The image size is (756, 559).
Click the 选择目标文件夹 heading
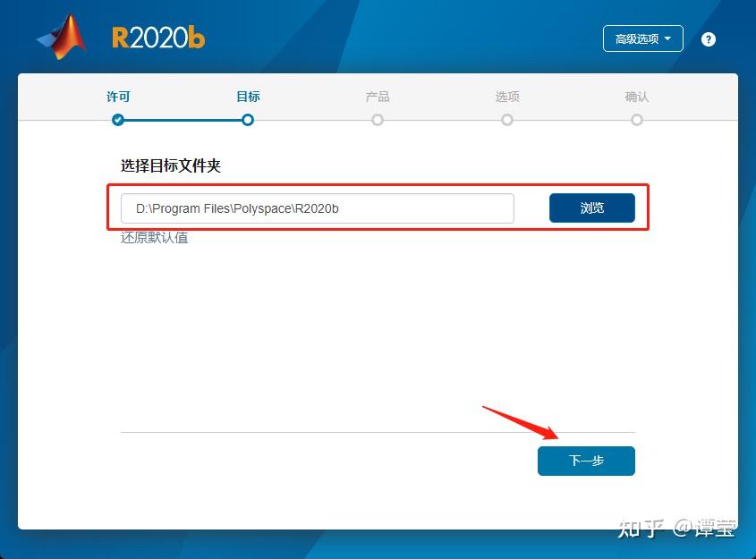[171, 165]
